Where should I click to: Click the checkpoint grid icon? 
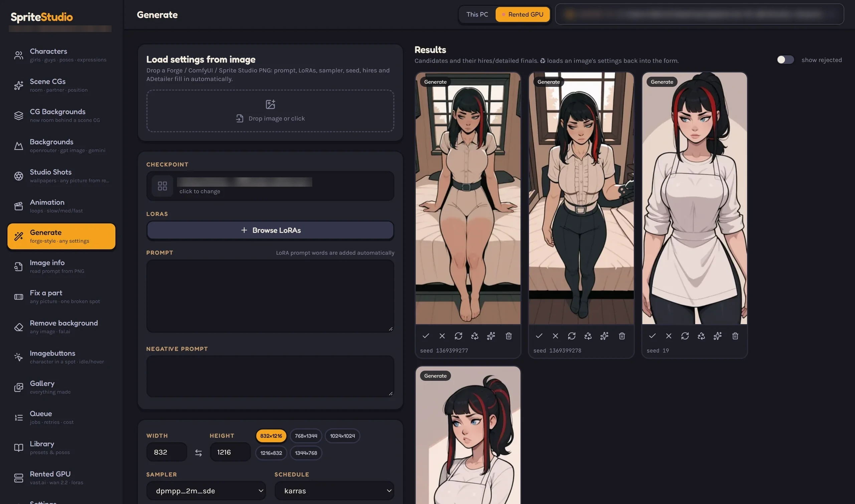tap(162, 186)
